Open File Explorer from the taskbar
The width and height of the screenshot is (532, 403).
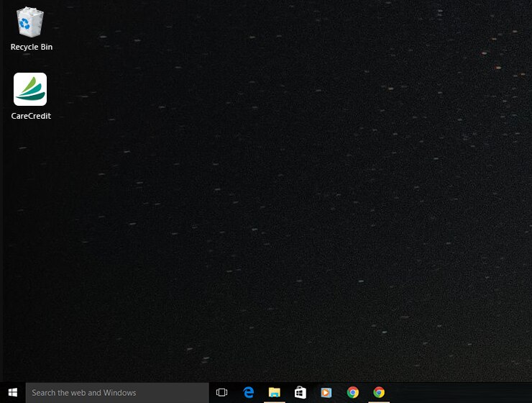tap(275, 392)
